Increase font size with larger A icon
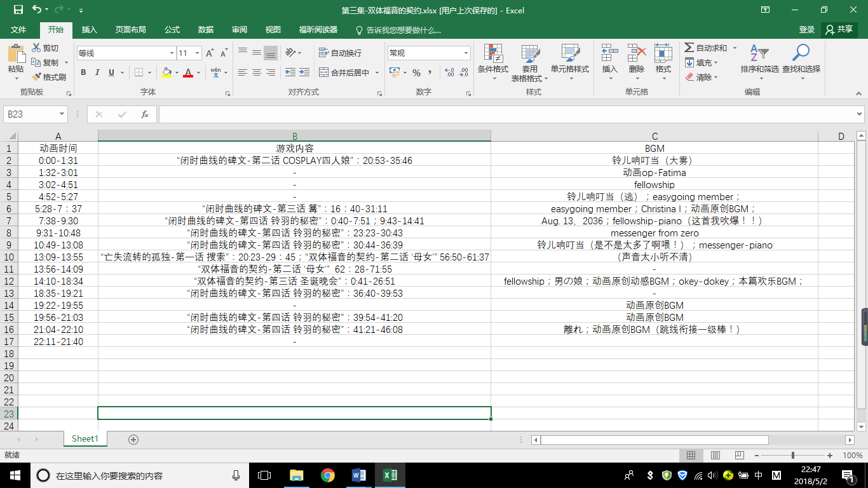The height and width of the screenshot is (488, 868). (x=210, y=53)
